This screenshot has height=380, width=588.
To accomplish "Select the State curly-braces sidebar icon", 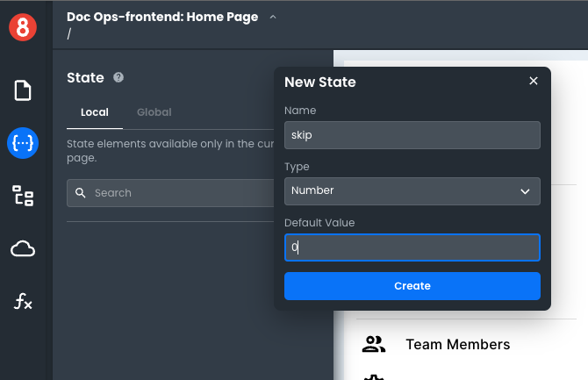I will coord(23,142).
